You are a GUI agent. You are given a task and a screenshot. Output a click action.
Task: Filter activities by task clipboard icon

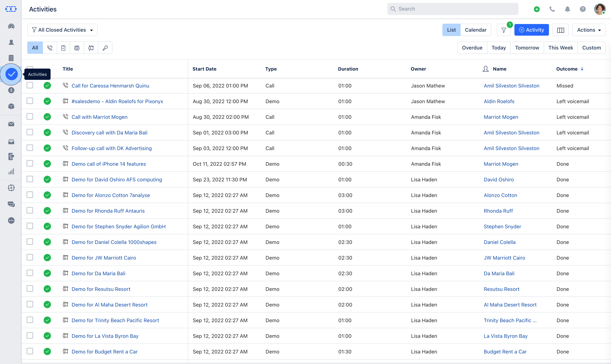click(x=63, y=48)
